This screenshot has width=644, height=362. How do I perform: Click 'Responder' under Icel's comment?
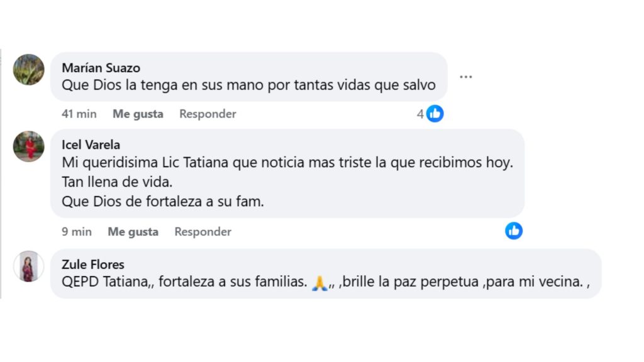(203, 231)
